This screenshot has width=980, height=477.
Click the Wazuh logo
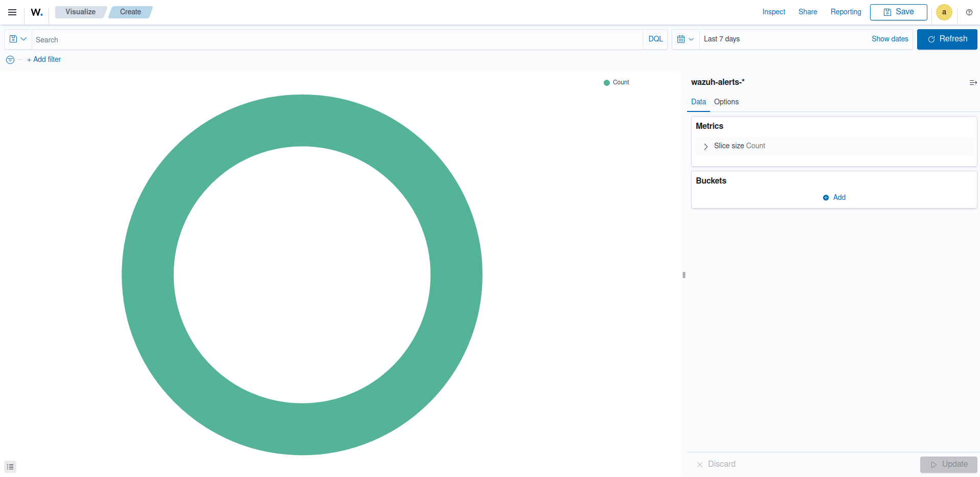click(x=37, y=12)
